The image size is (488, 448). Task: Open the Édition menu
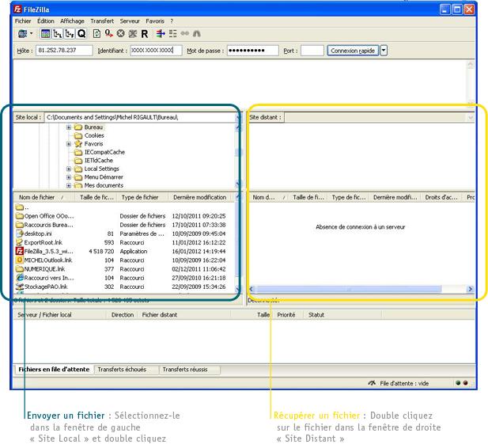pyautogui.click(x=46, y=21)
